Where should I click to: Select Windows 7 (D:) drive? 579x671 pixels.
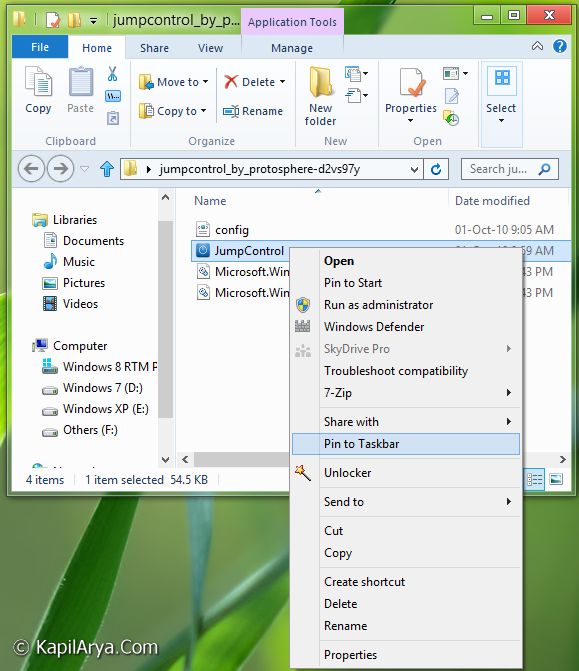click(92, 388)
